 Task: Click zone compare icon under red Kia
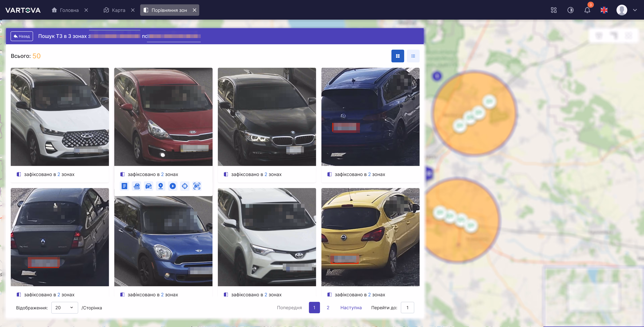[x=122, y=174]
